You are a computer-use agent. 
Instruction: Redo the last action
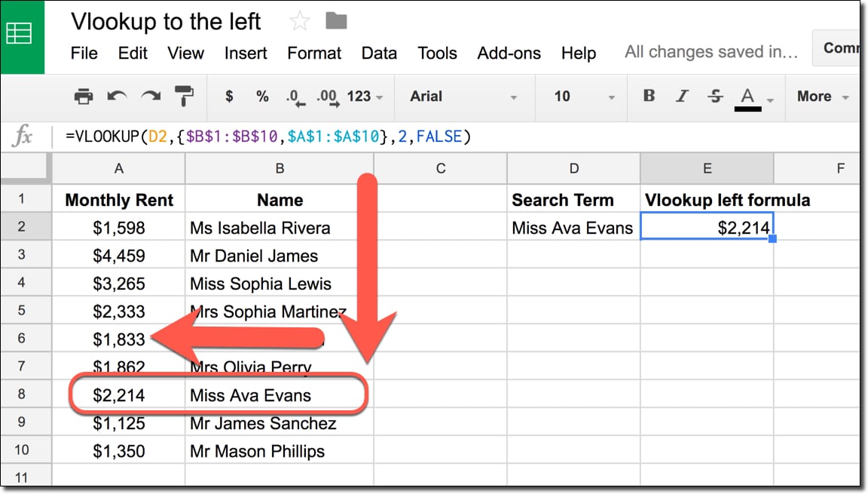click(150, 97)
